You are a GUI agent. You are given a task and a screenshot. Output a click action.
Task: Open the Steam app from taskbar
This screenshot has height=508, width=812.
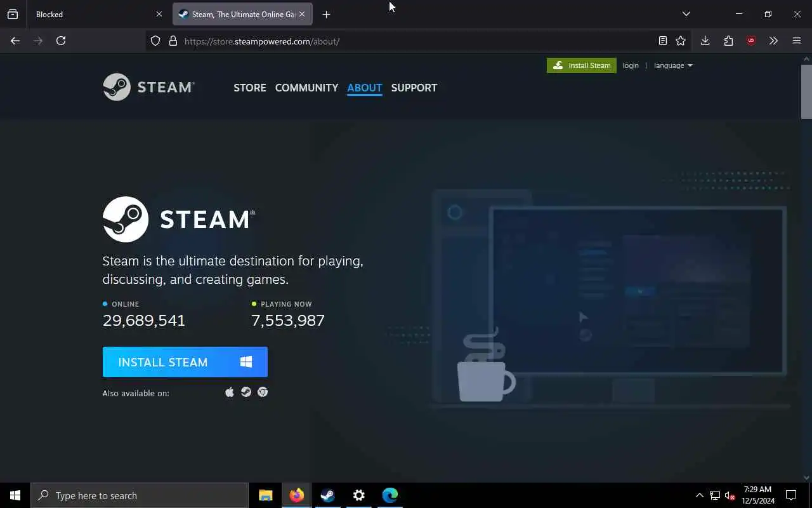coord(328,495)
